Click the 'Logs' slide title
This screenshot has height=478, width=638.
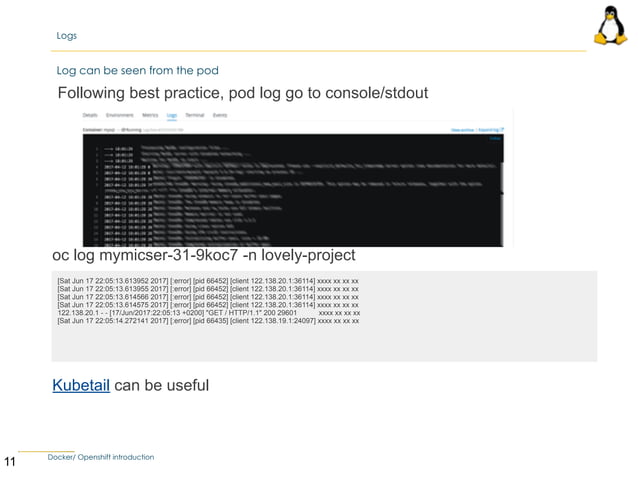point(67,36)
